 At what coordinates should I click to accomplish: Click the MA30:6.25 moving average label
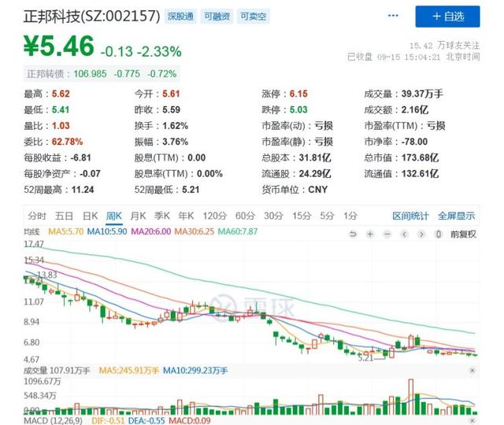[x=195, y=231]
